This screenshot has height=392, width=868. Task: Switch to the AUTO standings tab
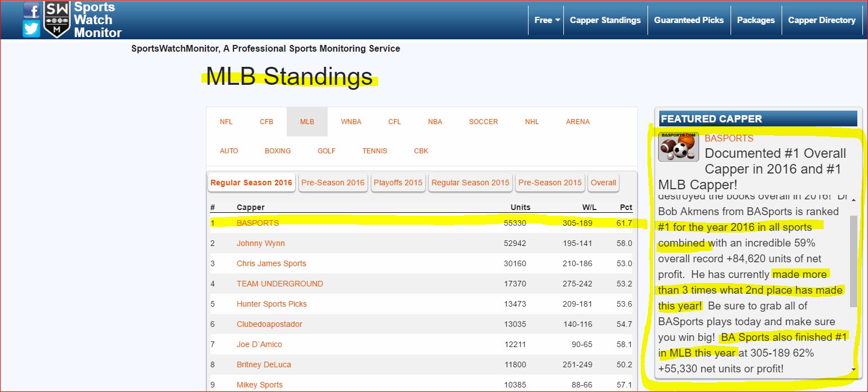coord(229,151)
